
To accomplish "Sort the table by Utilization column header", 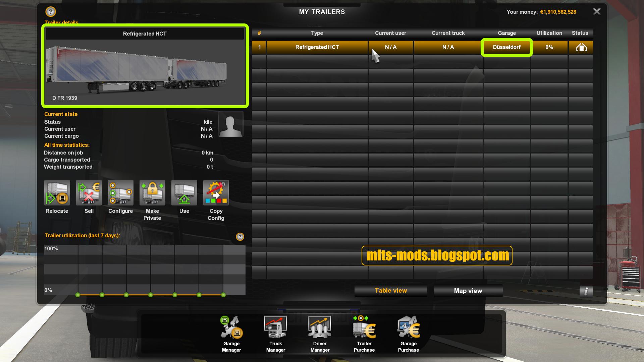I will [549, 33].
